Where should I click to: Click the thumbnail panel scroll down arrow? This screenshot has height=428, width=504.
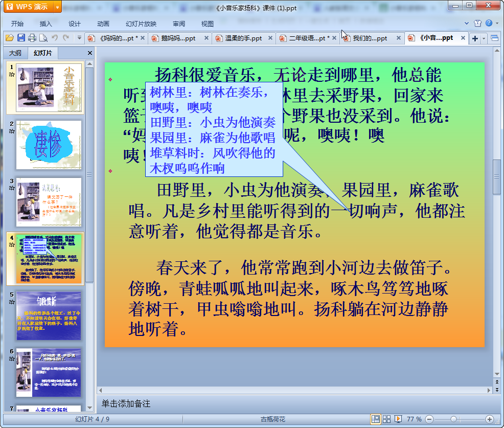[89, 408]
